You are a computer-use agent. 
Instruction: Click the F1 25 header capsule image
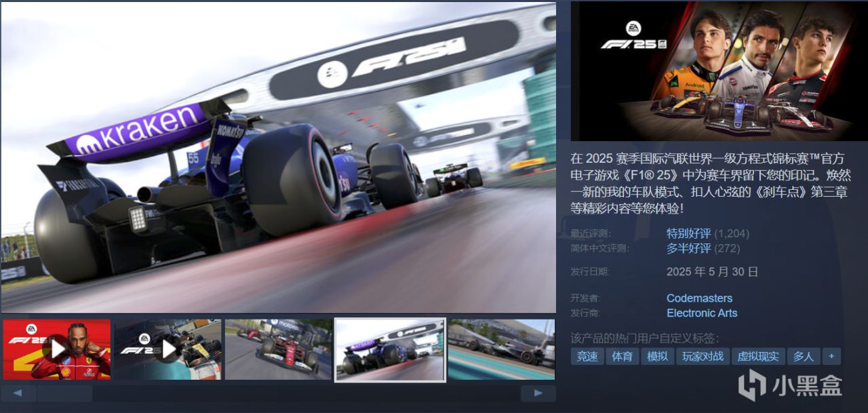[719, 71]
